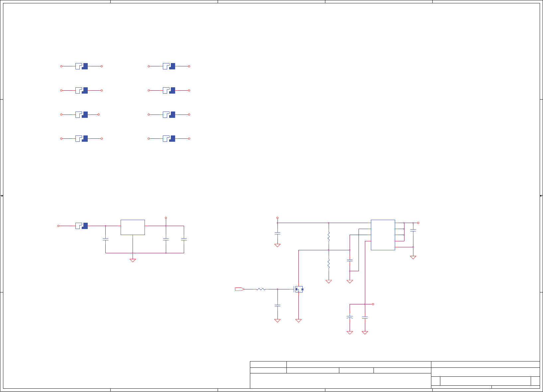Screen dimensions: 543x392
Task: Click terminal circle above IC supply input capacitor
Action: (x=277, y=218)
